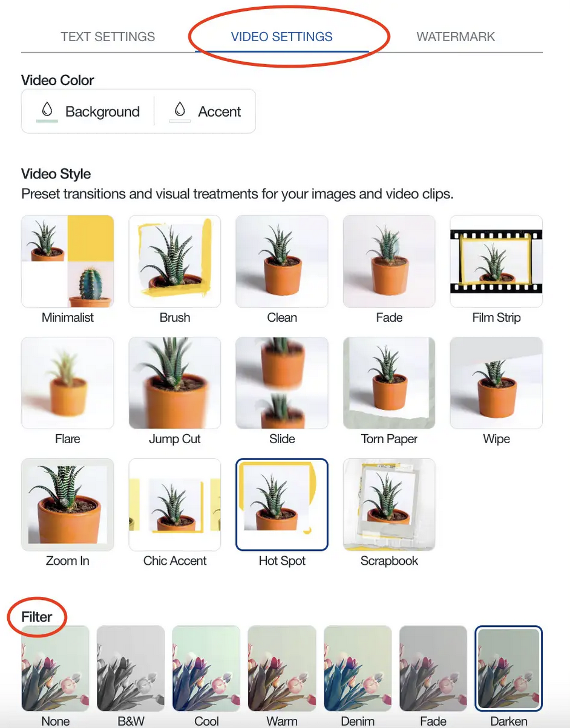
Task: Open the Accent color droplet picker
Action: 205,111
